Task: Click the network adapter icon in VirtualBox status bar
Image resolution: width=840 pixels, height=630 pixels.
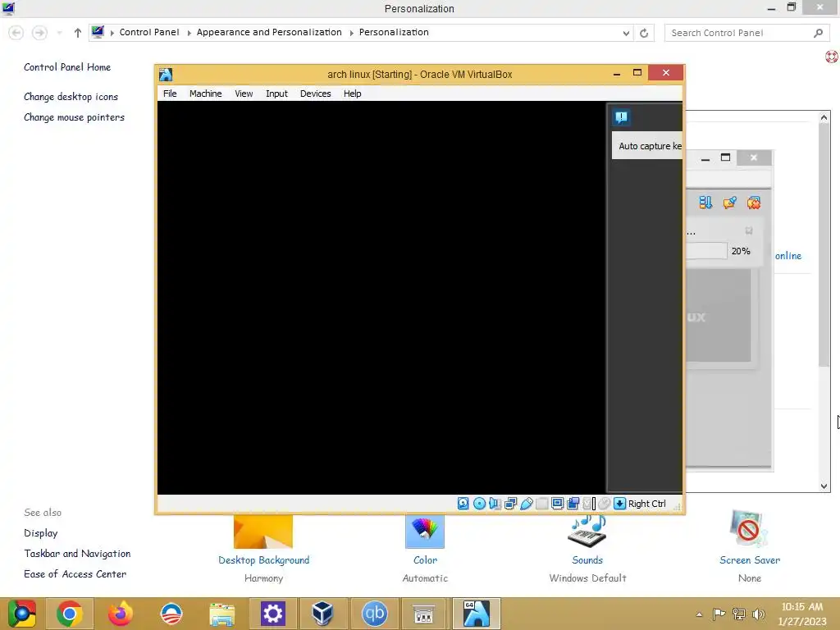Action: pyautogui.click(x=510, y=504)
